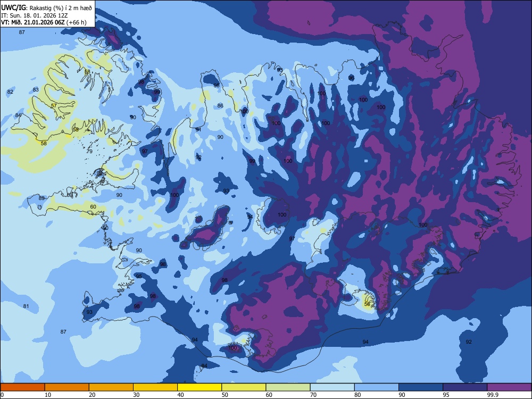
Task: Click the legend scale label '40'
Action: click(x=181, y=395)
